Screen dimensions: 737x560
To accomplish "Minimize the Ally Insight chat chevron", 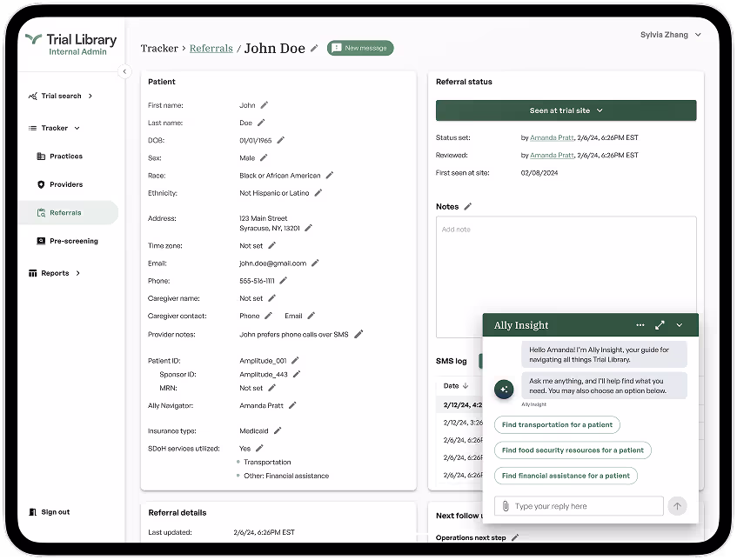I will click(680, 325).
